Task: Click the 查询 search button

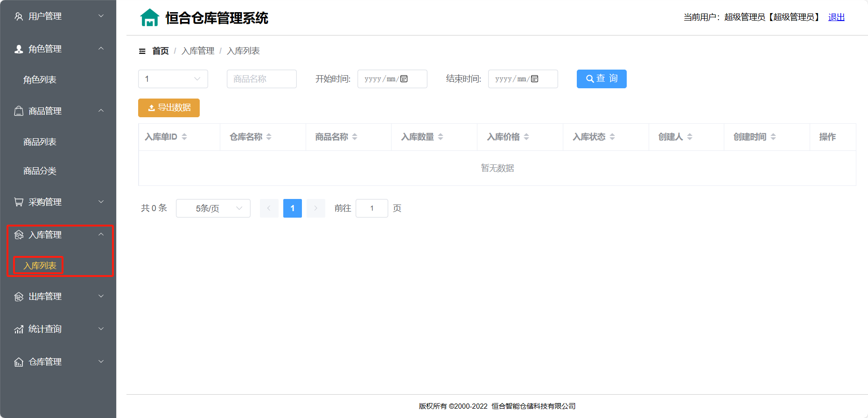Action: (x=602, y=79)
